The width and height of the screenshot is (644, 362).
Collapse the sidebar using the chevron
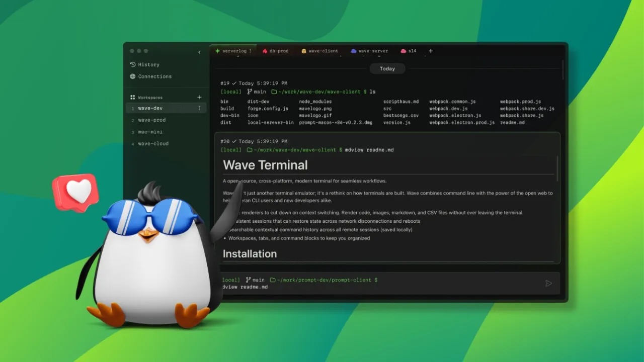(199, 52)
